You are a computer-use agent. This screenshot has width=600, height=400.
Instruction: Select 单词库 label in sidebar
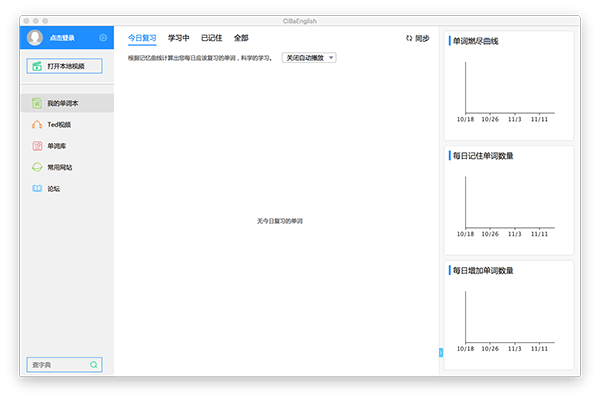(57, 146)
